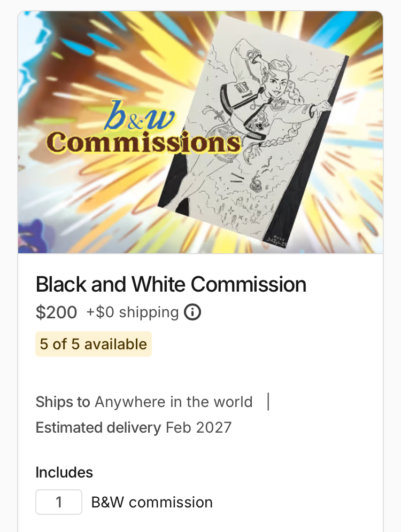Viewport: 401px width, 532px height.
Task: Click Anywhere in the world text
Action: click(x=173, y=402)
